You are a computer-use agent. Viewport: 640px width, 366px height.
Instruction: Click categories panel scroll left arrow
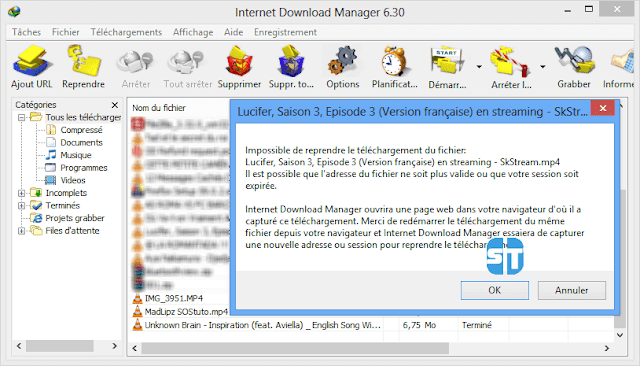19,346
